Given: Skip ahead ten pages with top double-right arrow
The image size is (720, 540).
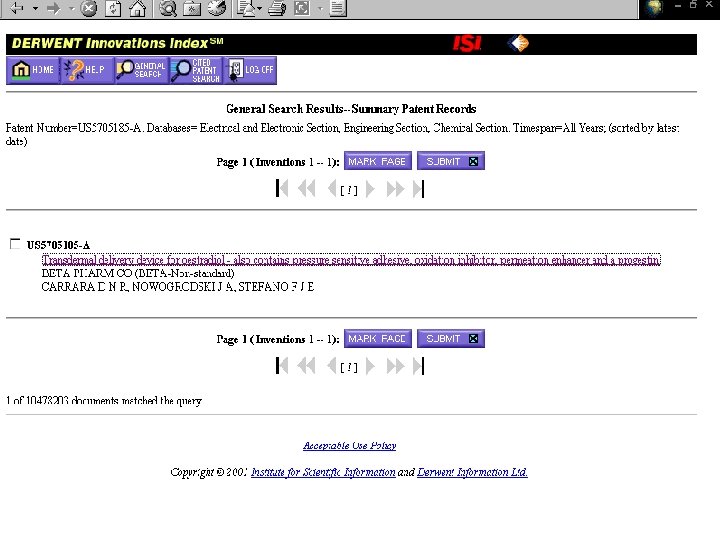Looking at the screenshot, I should coord(395,189).
